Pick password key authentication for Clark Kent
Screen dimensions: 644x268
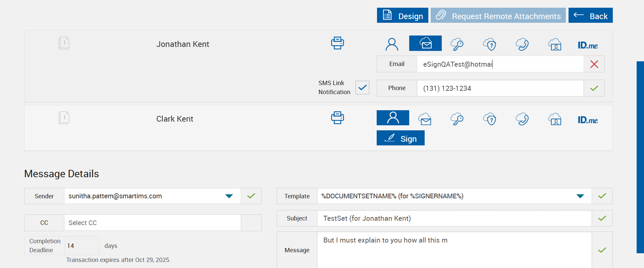[457, 119]
